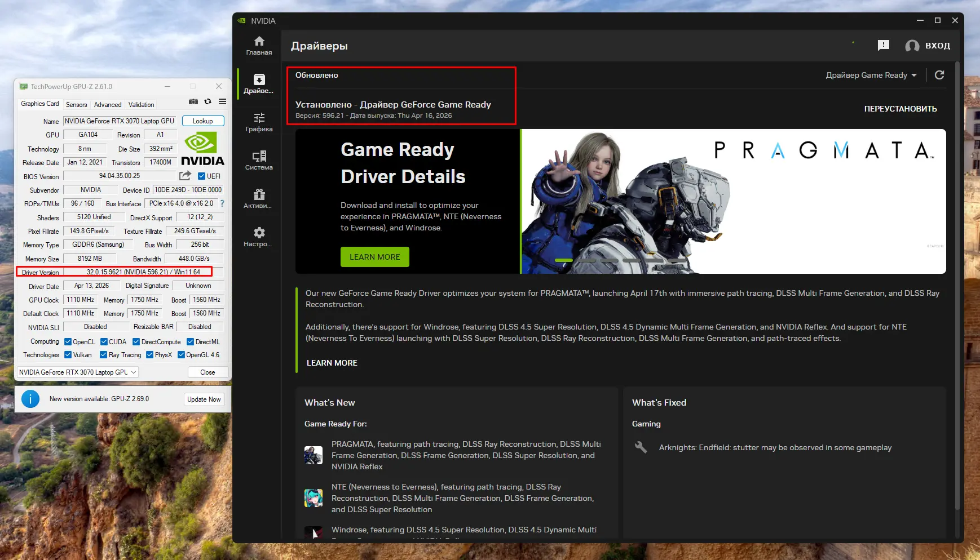
Task: Switch to the Graphics Card tab
Action: 40,104
